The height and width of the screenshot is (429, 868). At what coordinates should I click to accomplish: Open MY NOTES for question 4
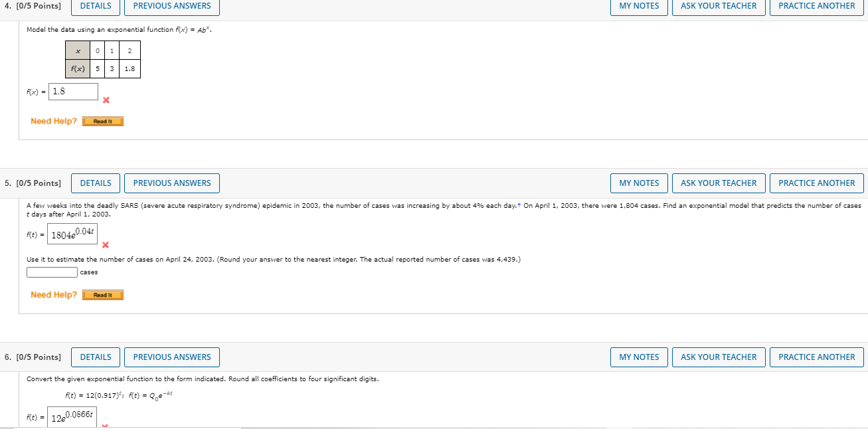638,7
